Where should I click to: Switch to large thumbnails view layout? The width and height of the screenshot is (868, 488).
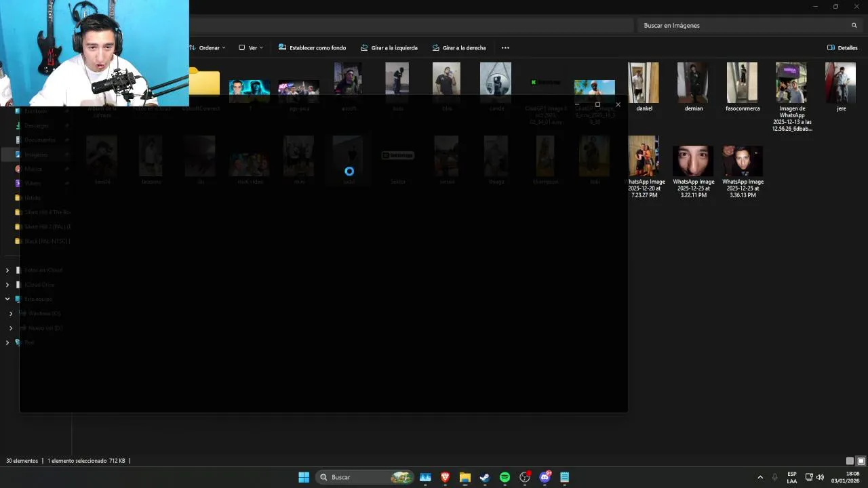(x=861, y=461)
